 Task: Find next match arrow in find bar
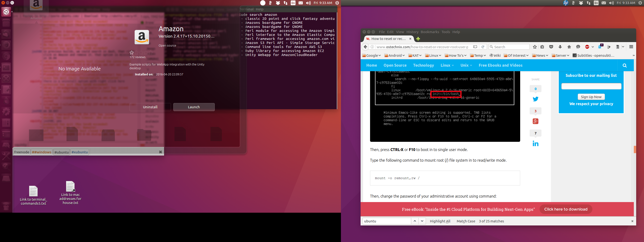pos(422,221)
